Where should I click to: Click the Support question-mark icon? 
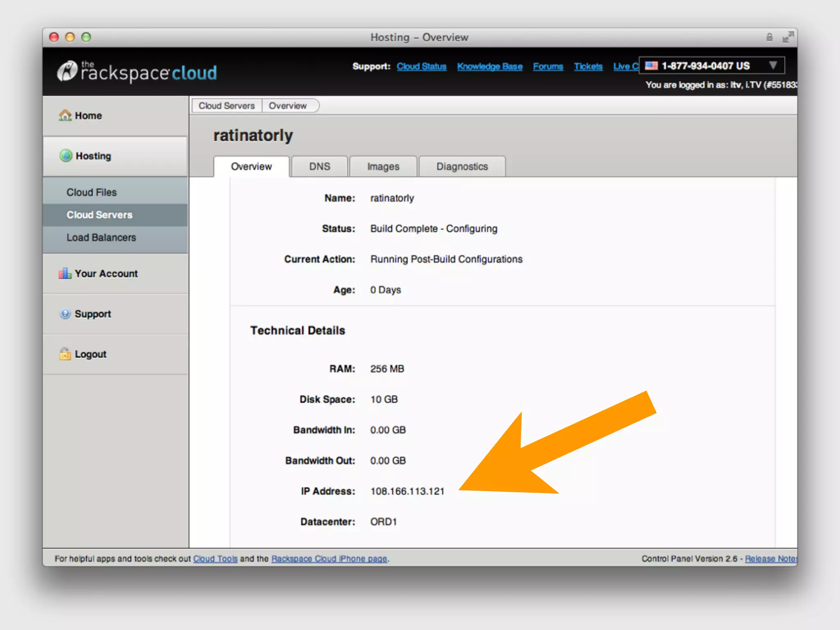65,314
